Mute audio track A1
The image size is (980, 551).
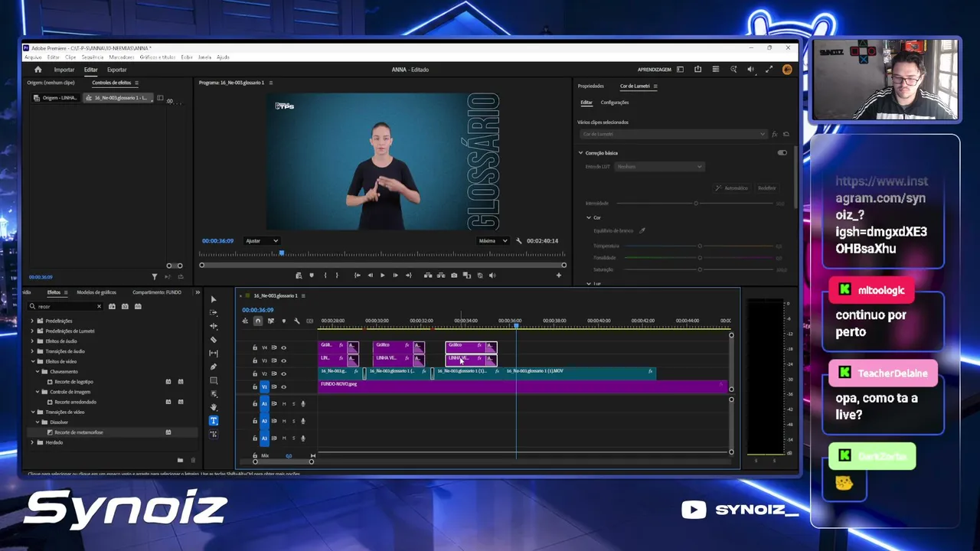pyautogui.click(x=284, y=404)
